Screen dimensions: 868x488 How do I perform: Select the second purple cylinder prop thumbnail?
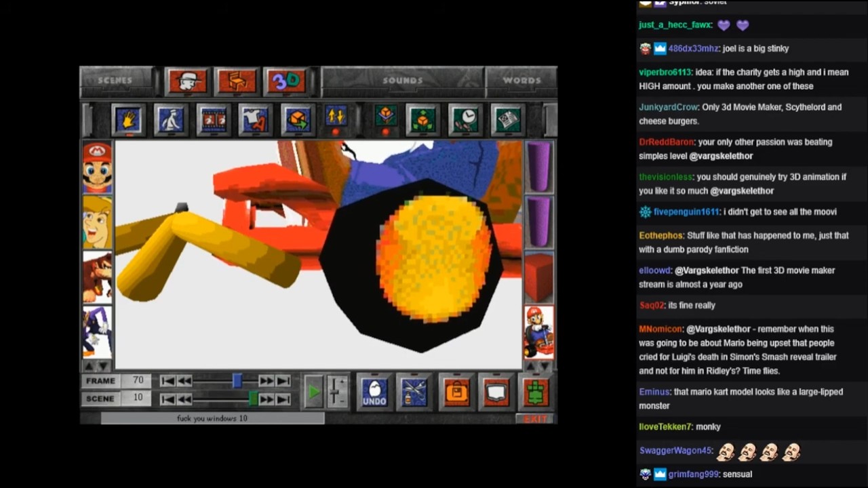[539, 222]
